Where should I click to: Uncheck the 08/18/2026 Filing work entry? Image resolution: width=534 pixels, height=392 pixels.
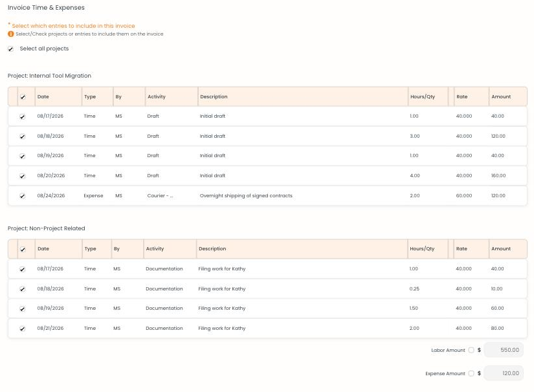(23, 289)
